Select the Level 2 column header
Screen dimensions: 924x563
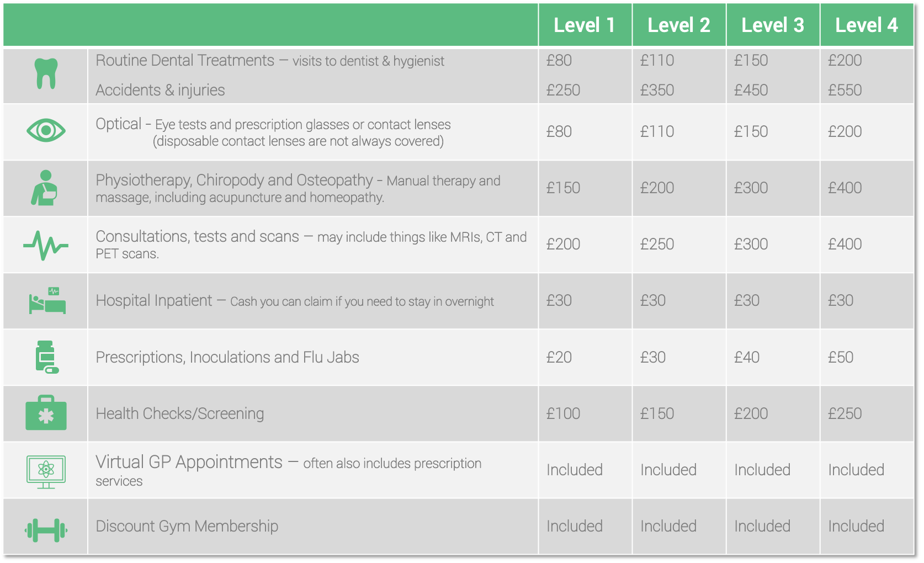(x=679, y=25)
